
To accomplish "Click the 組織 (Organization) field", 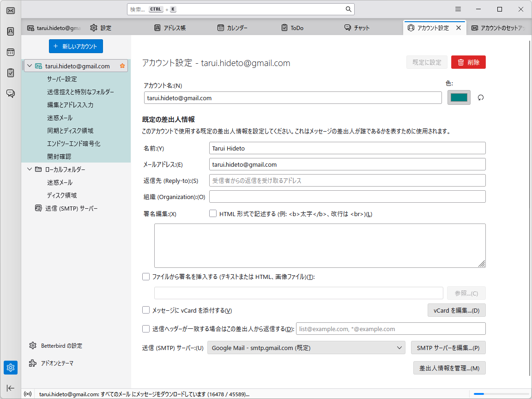I will click(347, 196).
